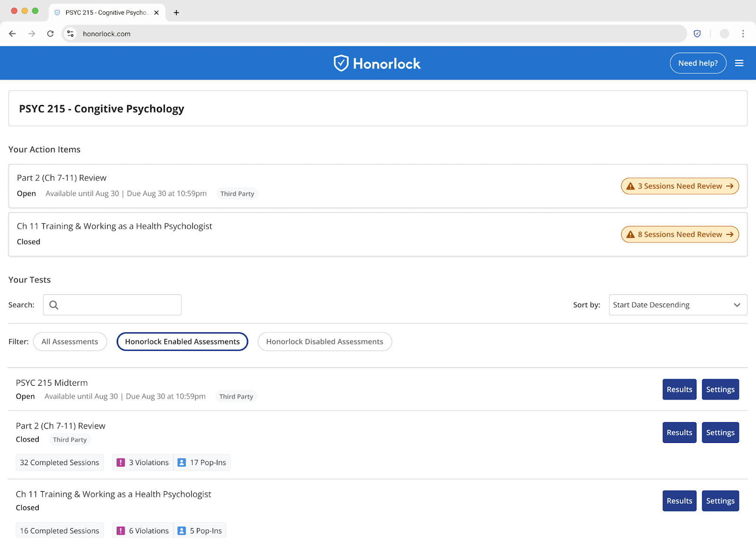Viewport: 756px width, 538px height.
Task: Click the honorlock.com address bar
Action: pyautogui.click(x=373, y=34)
